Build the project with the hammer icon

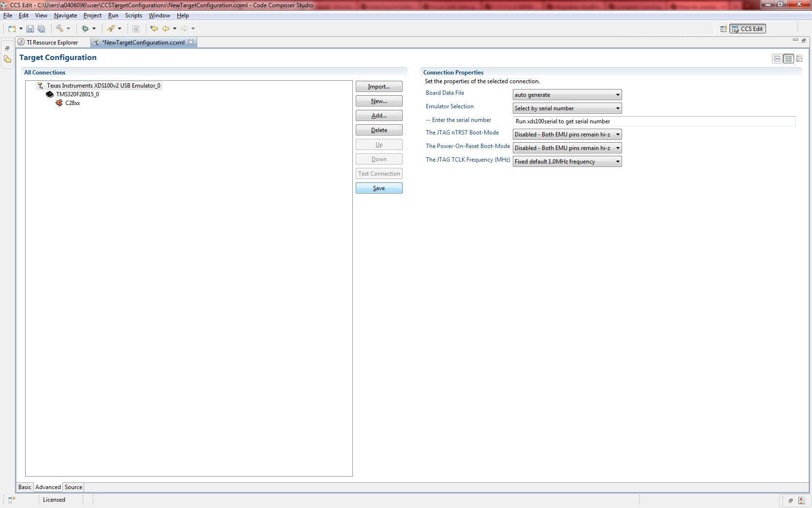[x=59, y=29]
